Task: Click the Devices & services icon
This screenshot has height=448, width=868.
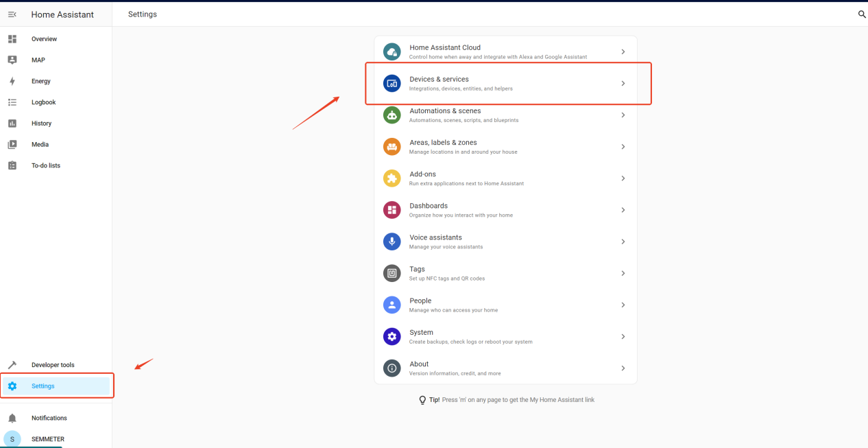Action: click(x=391, y=84)
